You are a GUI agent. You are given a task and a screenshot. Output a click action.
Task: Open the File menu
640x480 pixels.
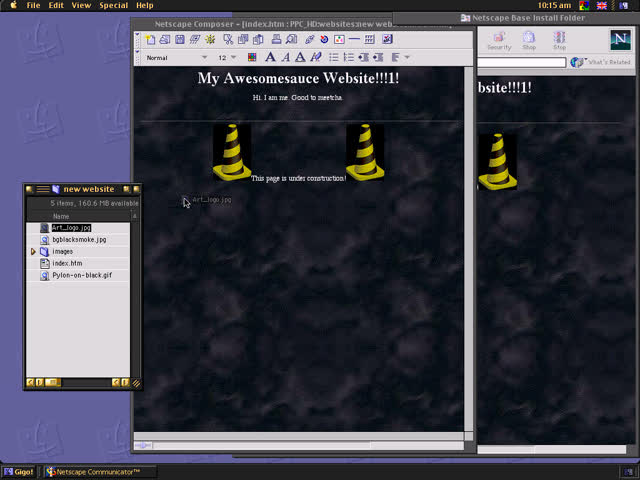33,5
